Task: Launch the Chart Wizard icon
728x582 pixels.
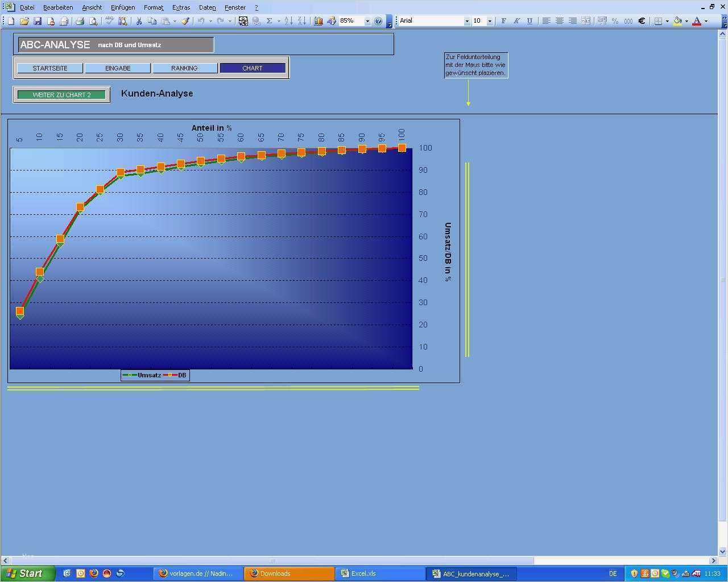Action: [318, 21]
